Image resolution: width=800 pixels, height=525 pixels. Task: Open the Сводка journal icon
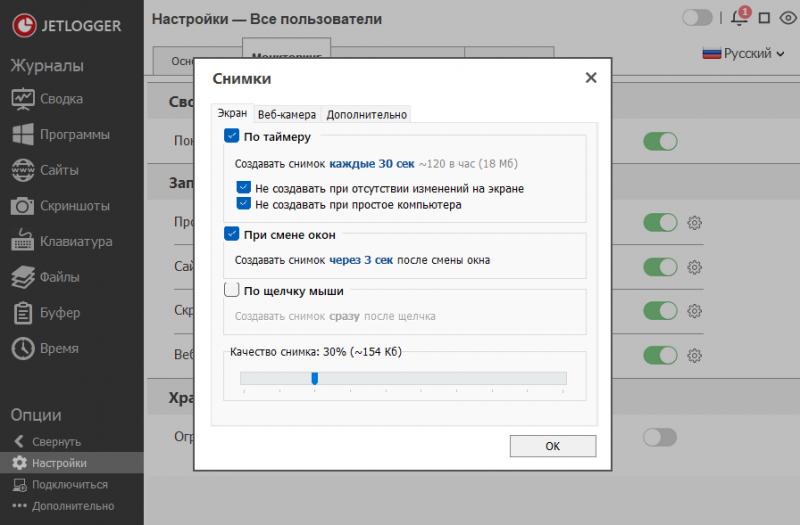(x=23, y=99)
